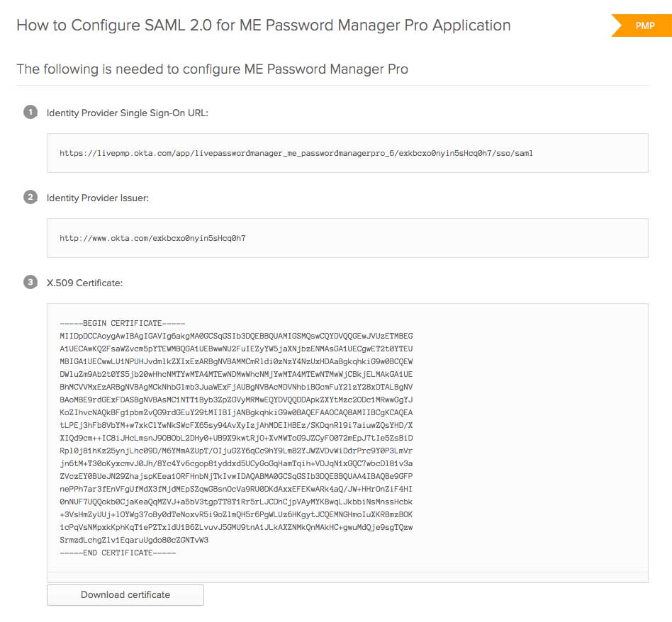Click the step 3 number badge
The height and width of the screenshot is (622, 672).
click(x=30, y=282)
